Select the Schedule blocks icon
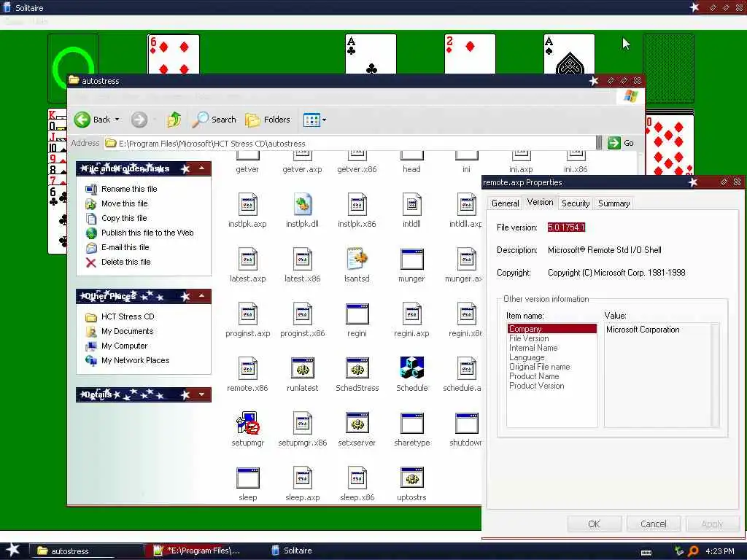 [412, 368]
